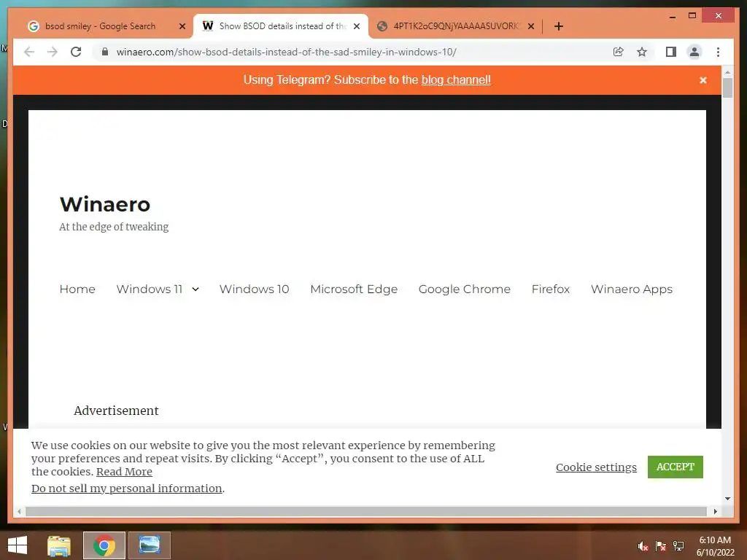
Task: Share this page using the share icon
Action: 619,52
